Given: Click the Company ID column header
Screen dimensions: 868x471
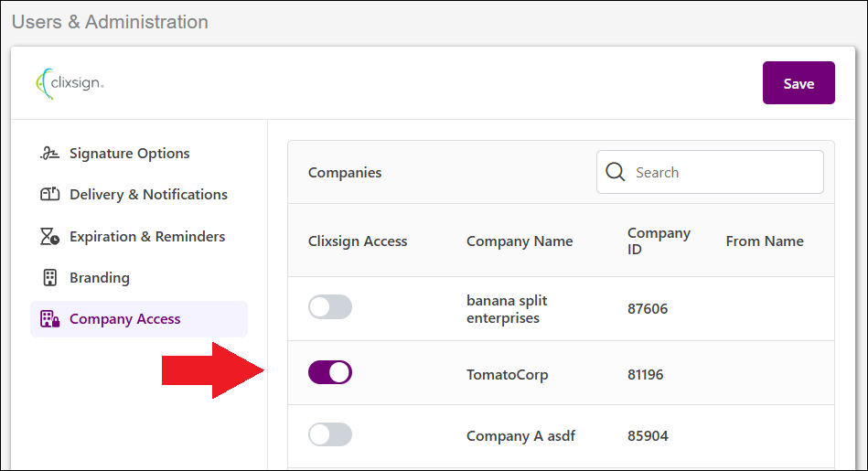Looking at the screenshot, I should point(659,241).
